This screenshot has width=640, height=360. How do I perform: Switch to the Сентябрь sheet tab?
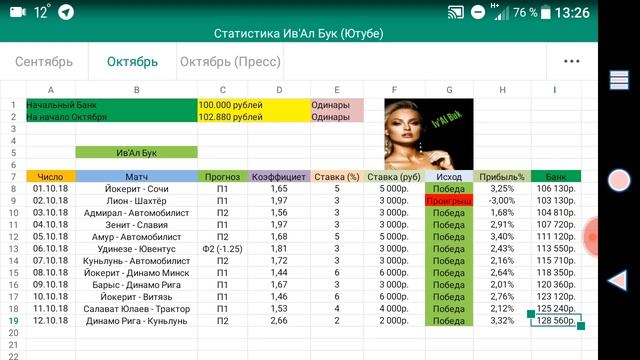click(44, 62)
